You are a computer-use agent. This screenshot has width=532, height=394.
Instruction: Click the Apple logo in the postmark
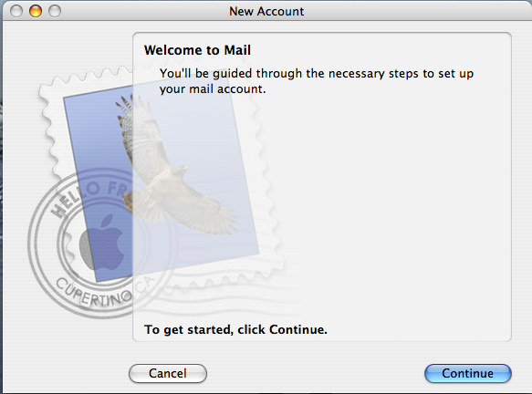[102, 243]
